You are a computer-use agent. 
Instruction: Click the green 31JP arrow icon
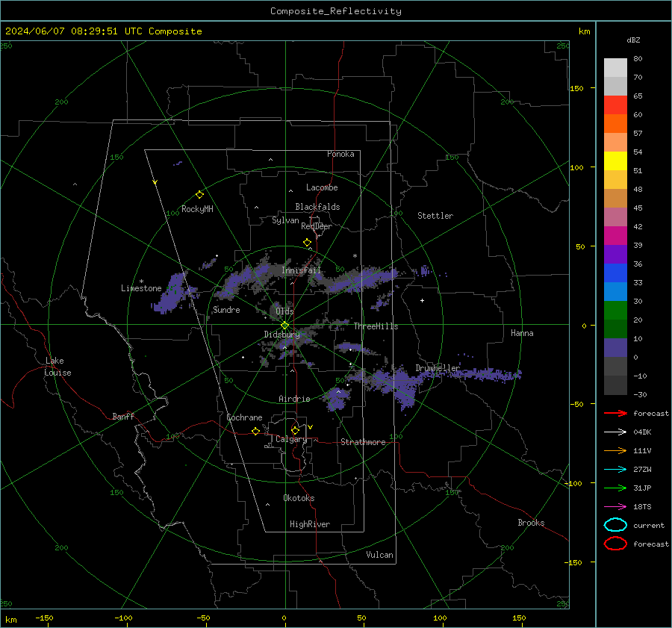[615, 488]
